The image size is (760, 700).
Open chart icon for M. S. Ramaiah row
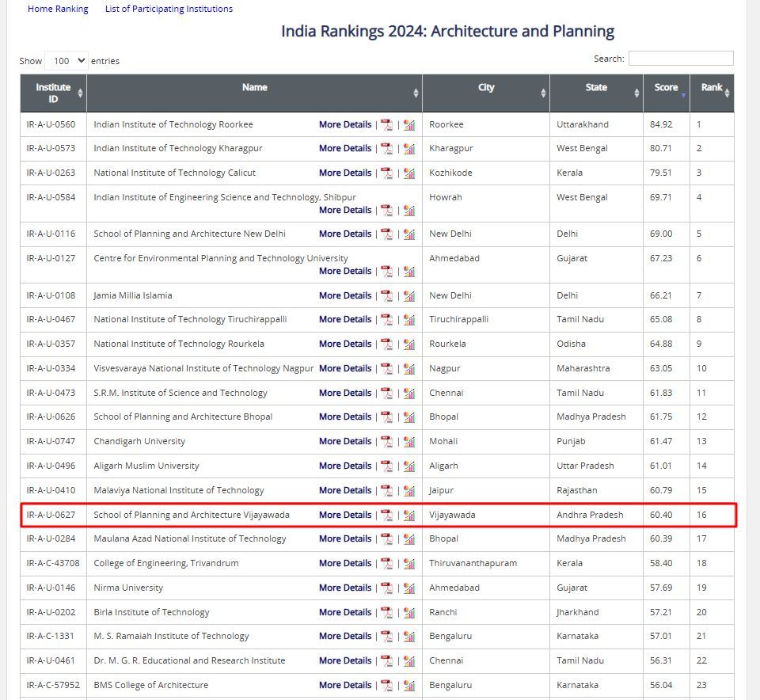pos(409,637)
